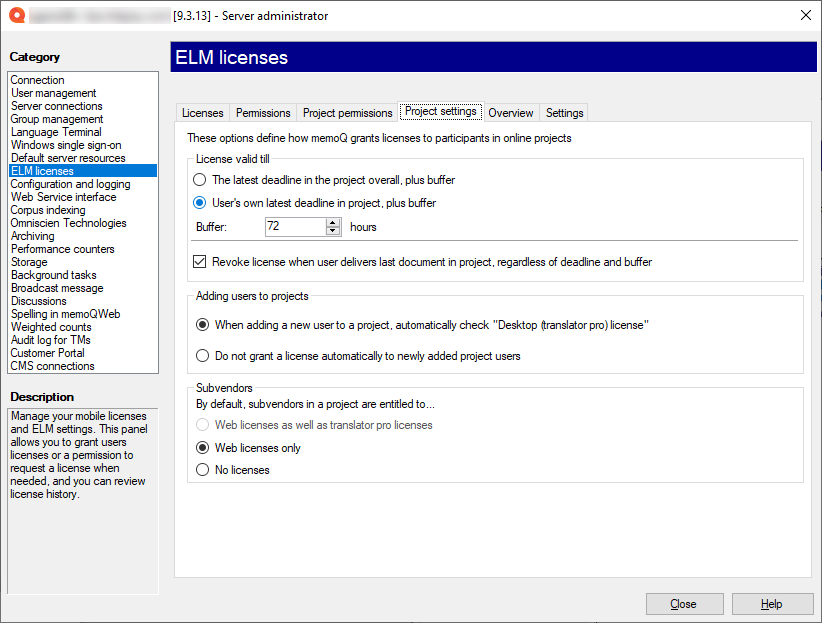This screenshot has width=822, height=623.
Task: Select Web licenses only for subvendors
Action: click(201, 447)
